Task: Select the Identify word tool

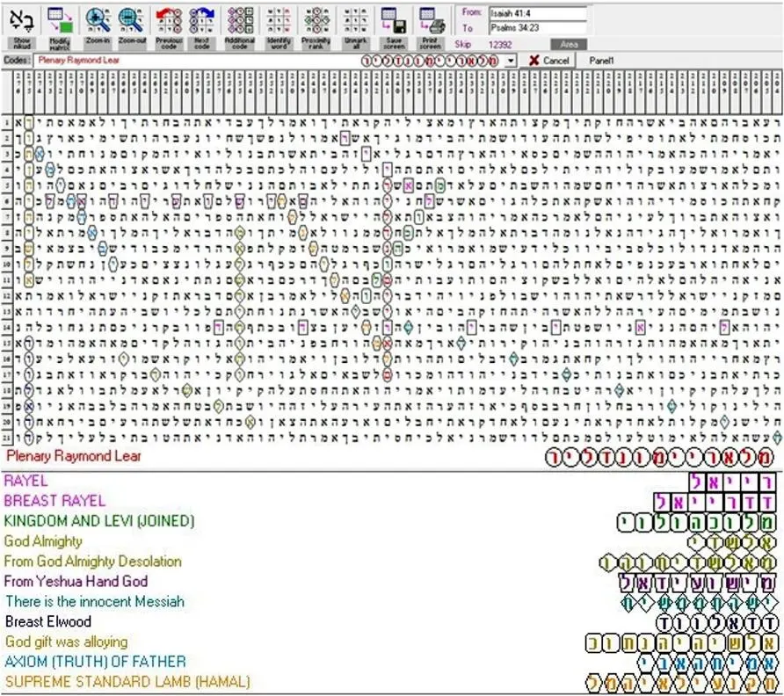Action: [279, 28]
